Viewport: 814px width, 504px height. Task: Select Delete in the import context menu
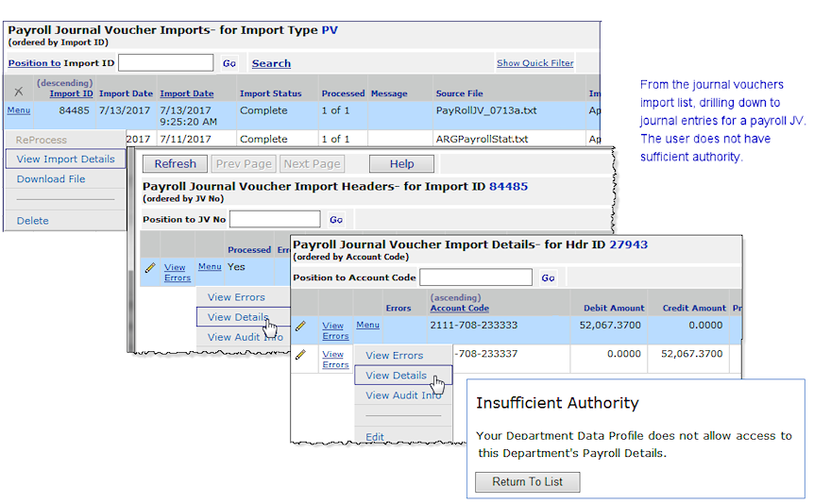[x=32, y=220]
